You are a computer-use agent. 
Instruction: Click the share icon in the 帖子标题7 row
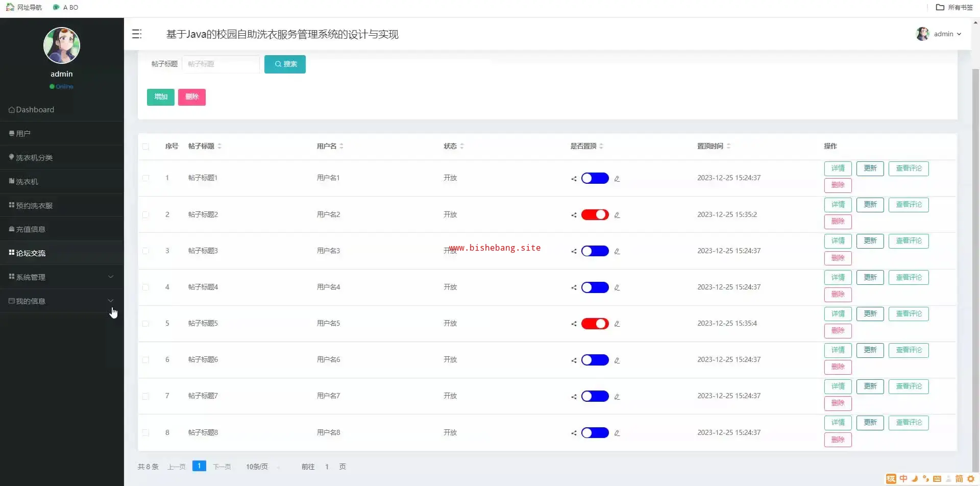point(574,397)
